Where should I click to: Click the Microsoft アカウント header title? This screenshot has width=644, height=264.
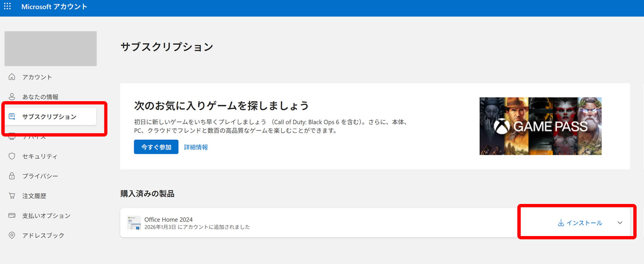tap(54, 7)
